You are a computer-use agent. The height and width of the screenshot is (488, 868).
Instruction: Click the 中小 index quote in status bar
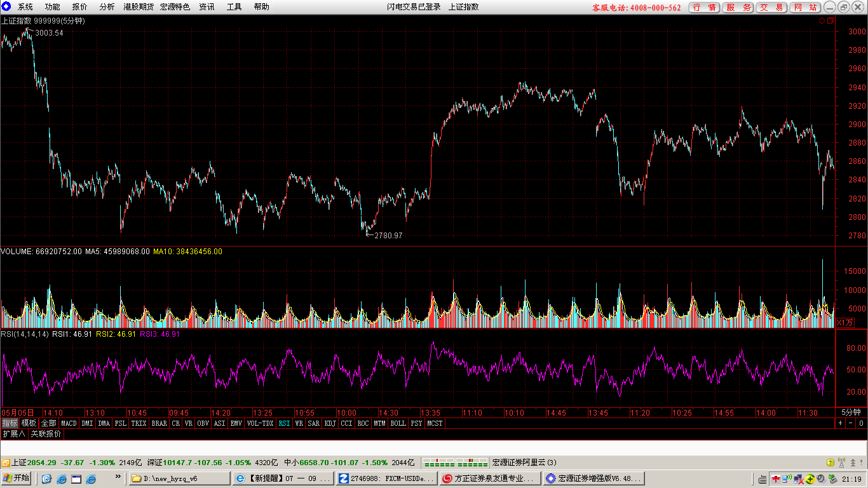(x=349, y=463)
